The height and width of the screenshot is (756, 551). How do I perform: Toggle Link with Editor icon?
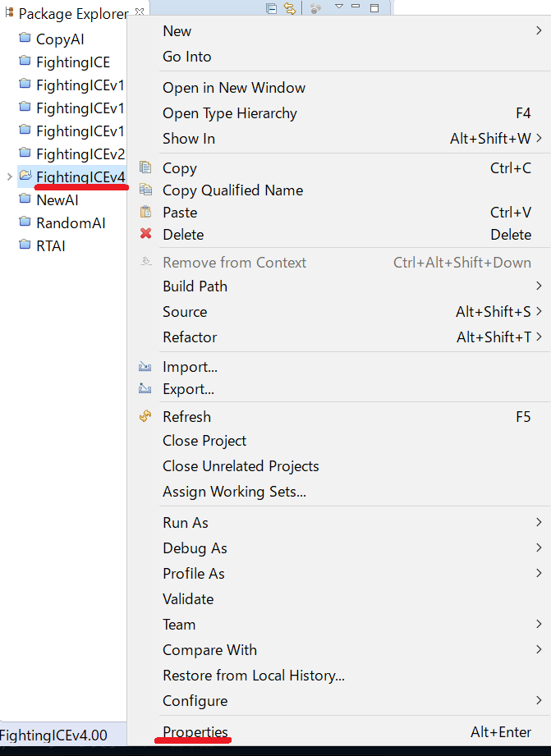(290, 8)
